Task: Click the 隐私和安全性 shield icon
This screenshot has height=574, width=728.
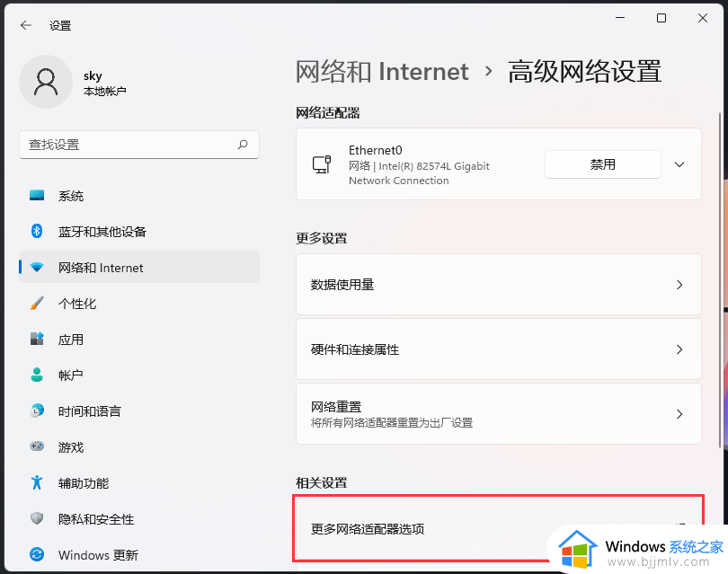Action: [37, 518]
